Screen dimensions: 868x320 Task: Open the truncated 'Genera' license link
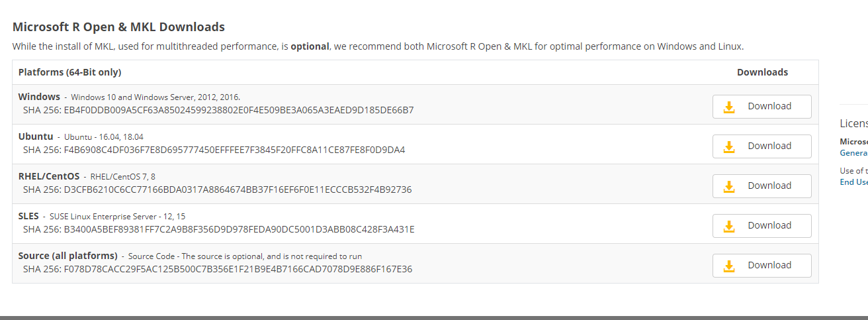853,152
